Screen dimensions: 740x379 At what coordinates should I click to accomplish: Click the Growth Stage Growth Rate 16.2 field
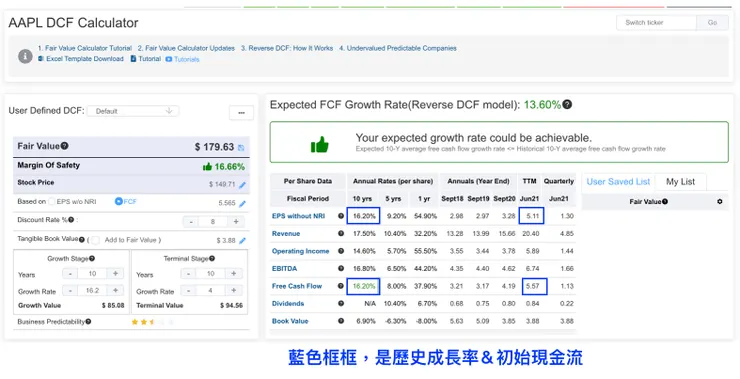point(92,291)
